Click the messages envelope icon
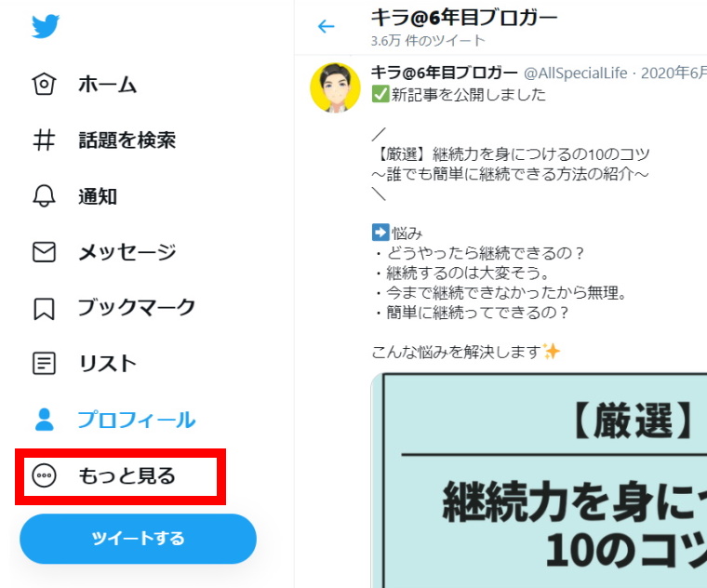 pyautogui.click(x=44, y=251)
